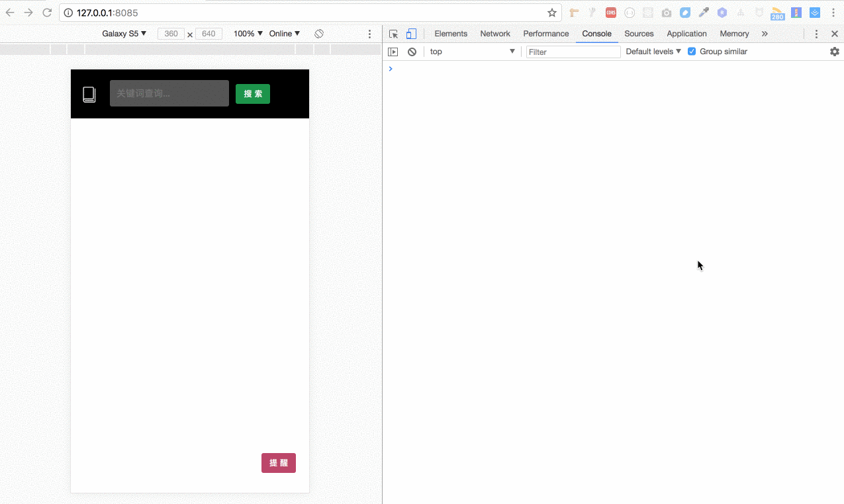Expand the Online throttling dropdown
This screenshot has height=504, width=844.
pos(284,34)
